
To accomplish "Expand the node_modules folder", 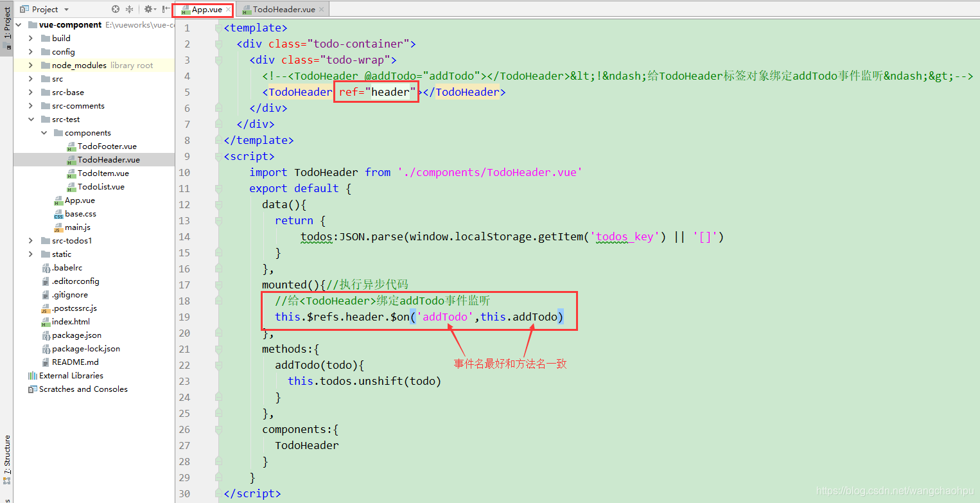I will click(x=31, y=66).
